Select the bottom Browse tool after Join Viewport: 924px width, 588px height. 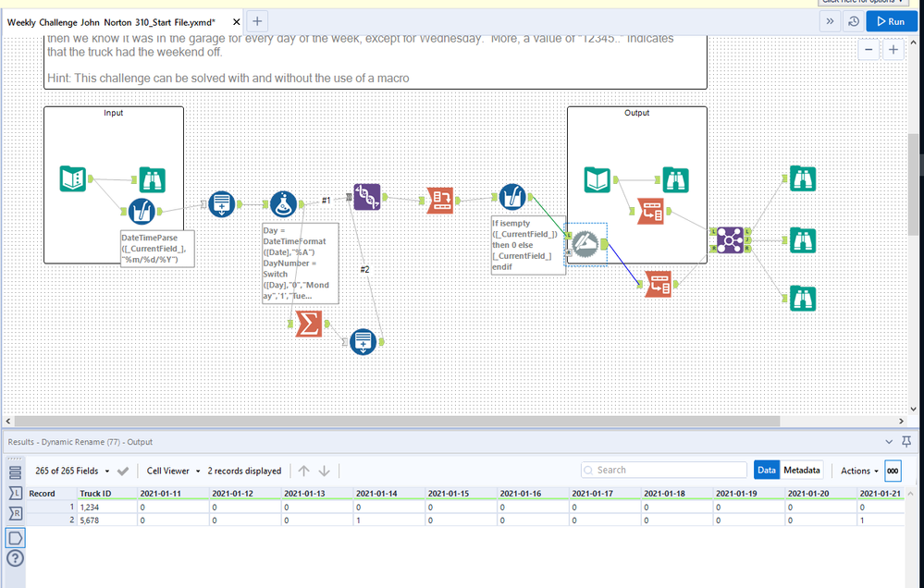[803, 299]
